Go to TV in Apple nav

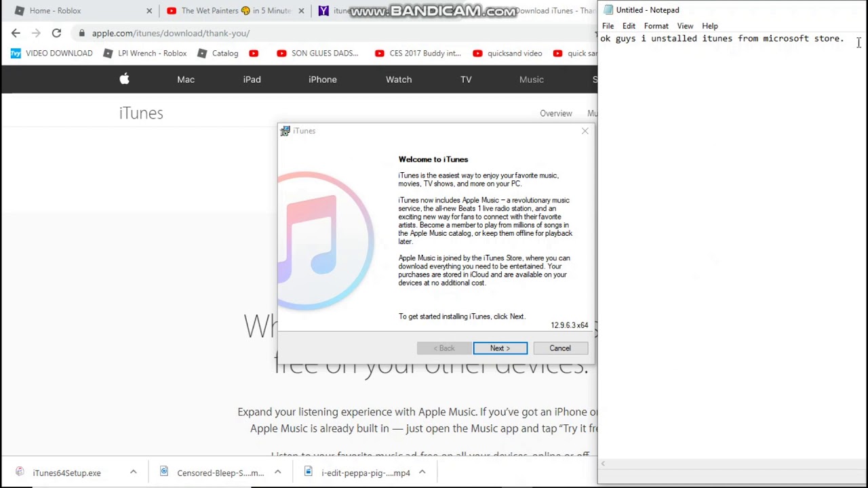tap(466, 79)
